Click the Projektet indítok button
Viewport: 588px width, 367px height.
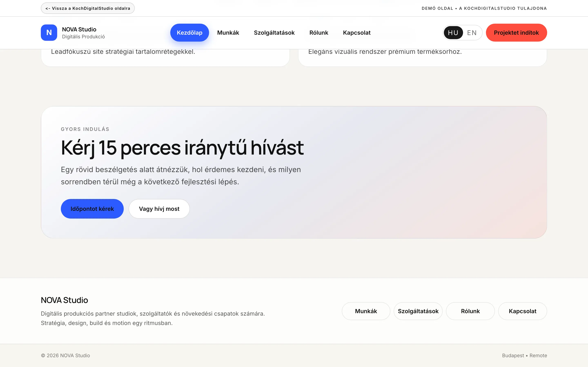517,33
